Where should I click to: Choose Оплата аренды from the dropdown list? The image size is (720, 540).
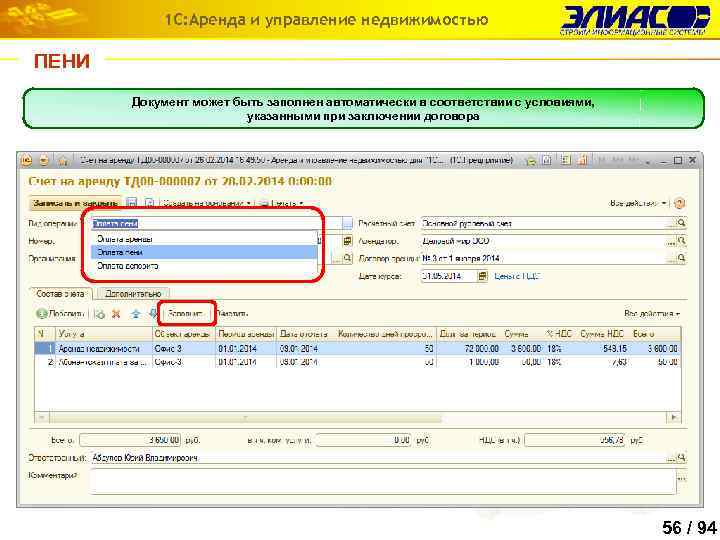pyautogui.click(x=204, y=239)
